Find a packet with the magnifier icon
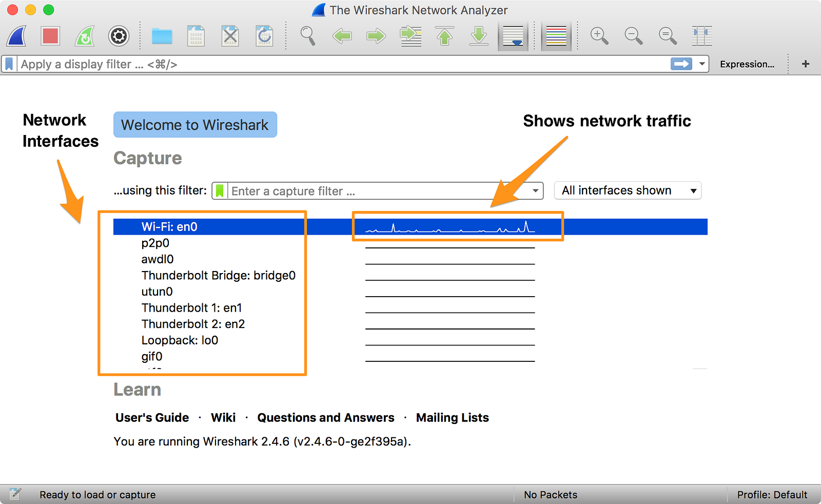Viewport: 821px width, 504px height. coord(307,36)
